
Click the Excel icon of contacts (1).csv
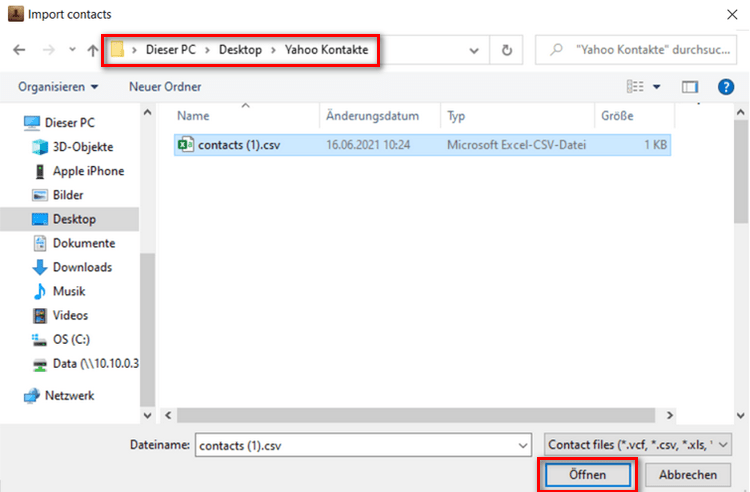point(186,144)
